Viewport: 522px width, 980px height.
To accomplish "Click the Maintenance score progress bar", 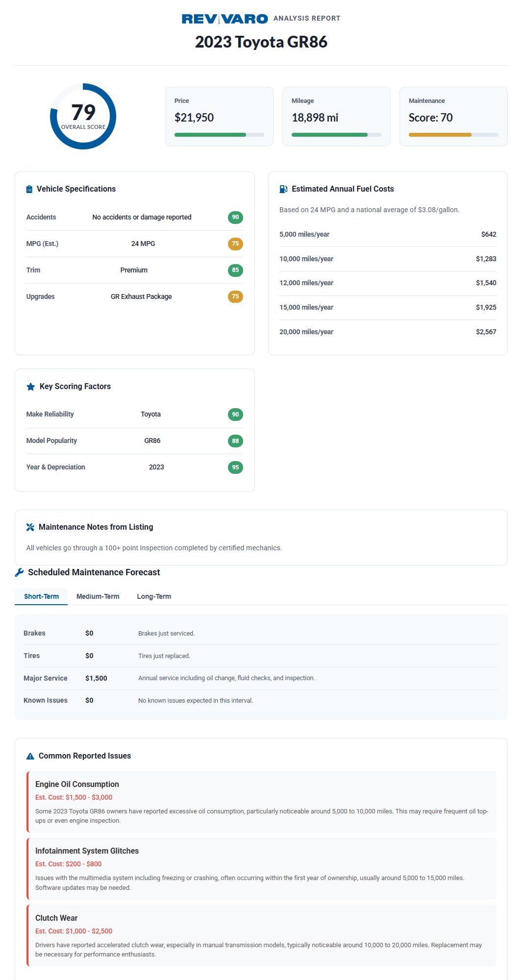I will coord(453,135).
